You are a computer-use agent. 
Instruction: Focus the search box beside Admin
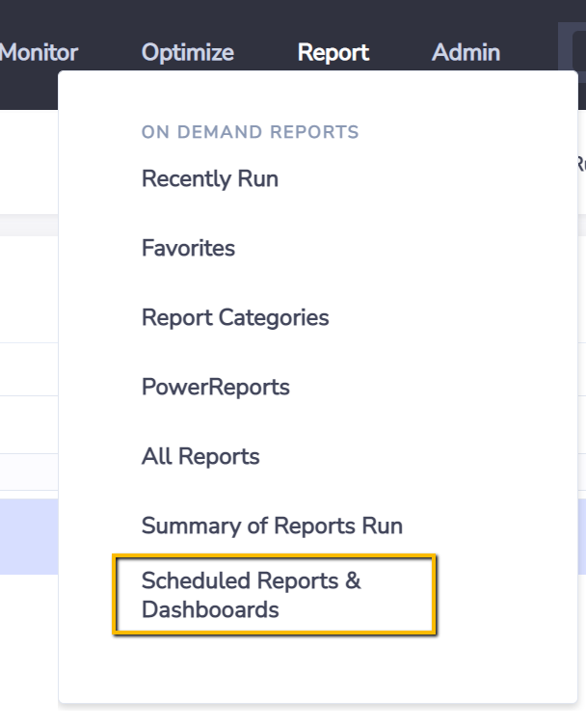coord(579,50)
